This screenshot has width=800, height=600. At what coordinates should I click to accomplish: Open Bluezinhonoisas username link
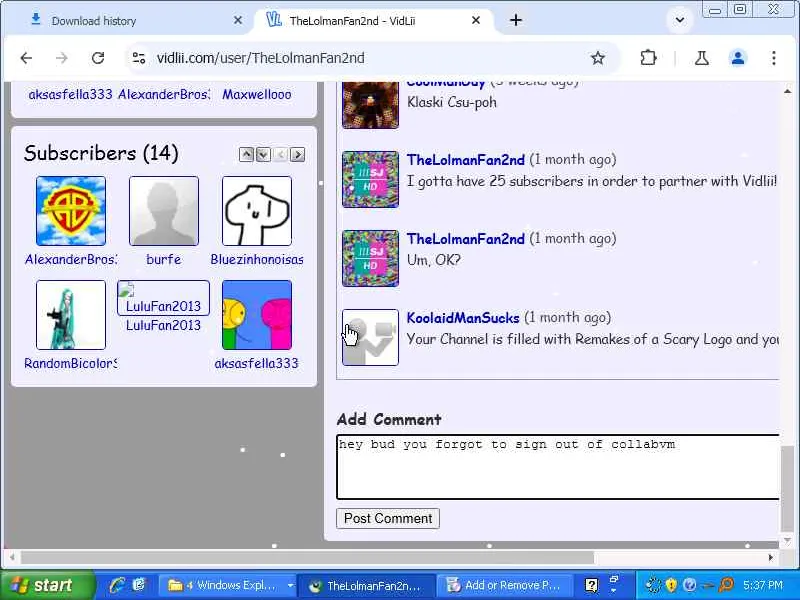pyautogui.click(x=257, y=259)
